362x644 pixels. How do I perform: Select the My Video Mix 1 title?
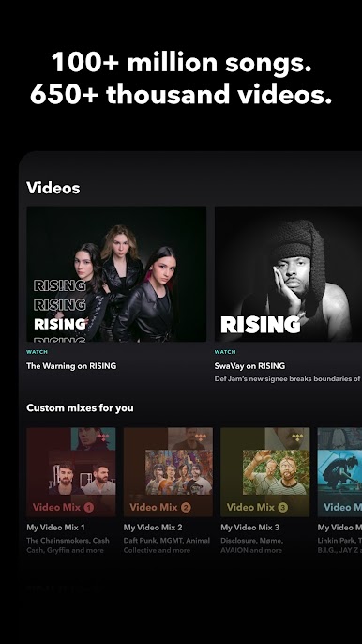55,528
